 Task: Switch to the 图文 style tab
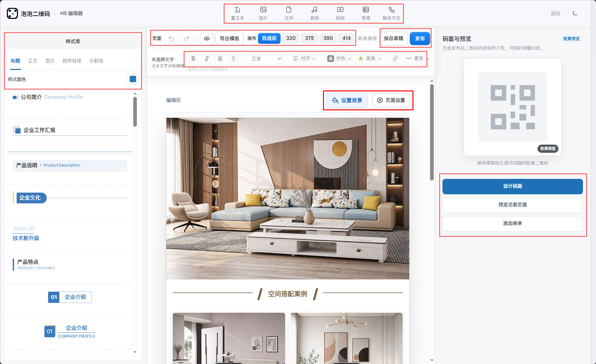pyautogui.click(x=50, y=61)
